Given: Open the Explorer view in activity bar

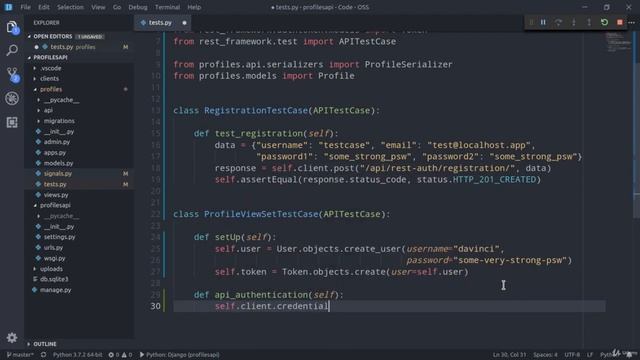Looking at the screenshot, I should tap(12, 28).
